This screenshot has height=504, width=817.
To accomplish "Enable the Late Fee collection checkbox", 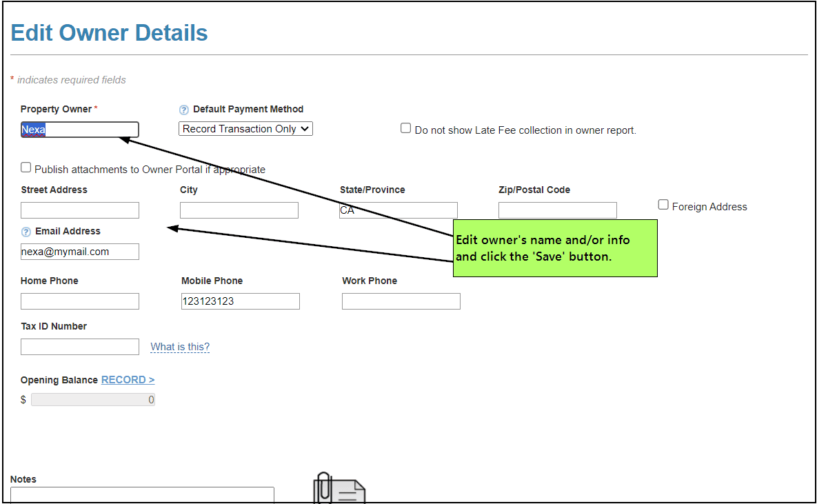I will point(406,128).
